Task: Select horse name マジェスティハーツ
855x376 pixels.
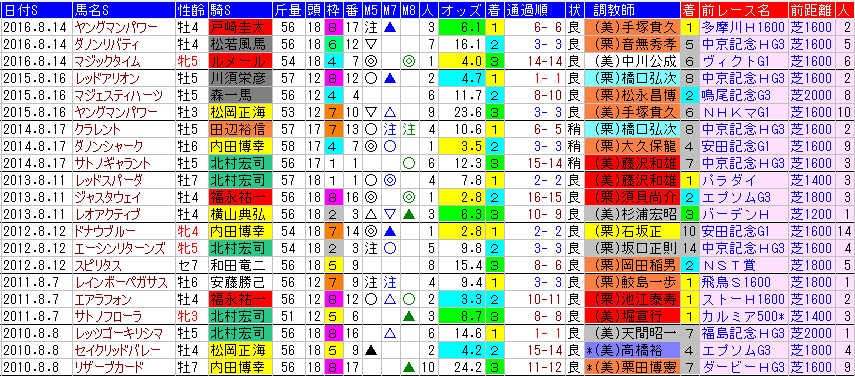Action: 118,95
